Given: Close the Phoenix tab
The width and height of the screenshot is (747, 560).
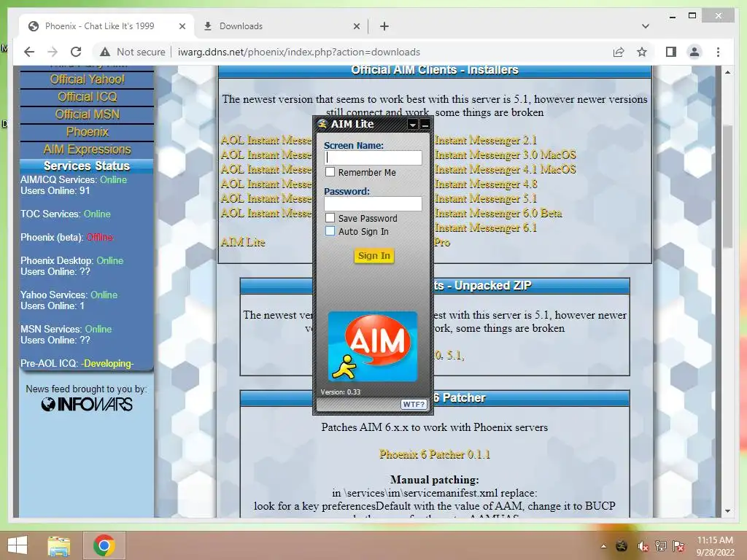Looking at the screenshot, I should click(182, 27).
